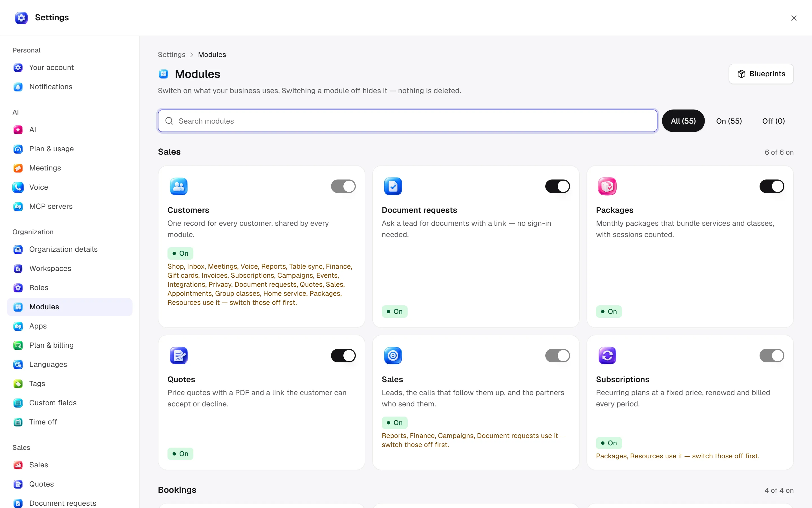Click the On status badge in Quotes card

[180, 454]
